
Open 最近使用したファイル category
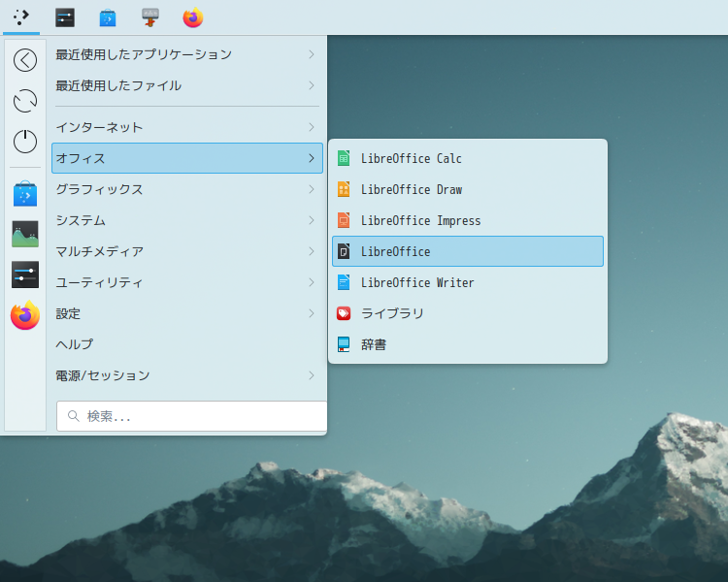tap(187, 86)
